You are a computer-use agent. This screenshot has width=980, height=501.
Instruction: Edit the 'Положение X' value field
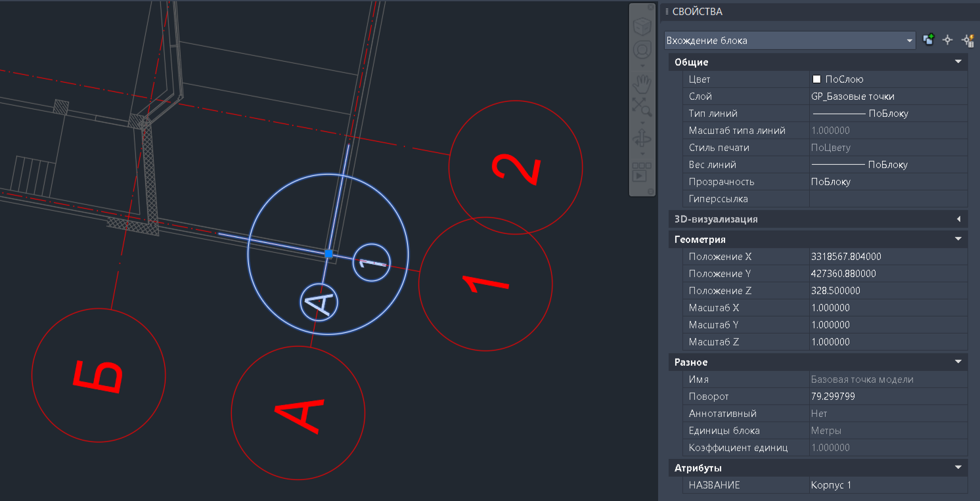click(888, 257)
